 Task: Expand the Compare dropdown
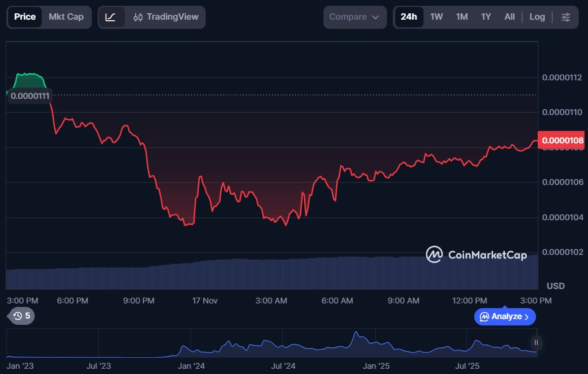pyautogui.click(x=355, y=17)
